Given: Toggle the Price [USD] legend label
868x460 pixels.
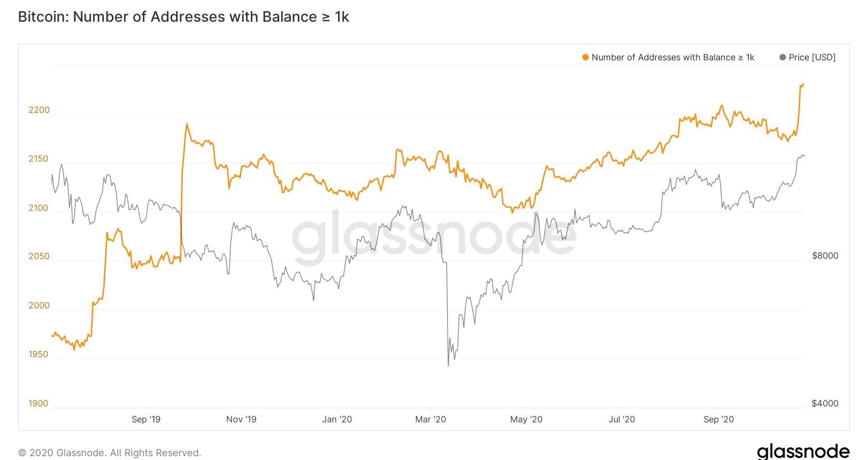Looking at the screenshot, I should coord(812,57).
